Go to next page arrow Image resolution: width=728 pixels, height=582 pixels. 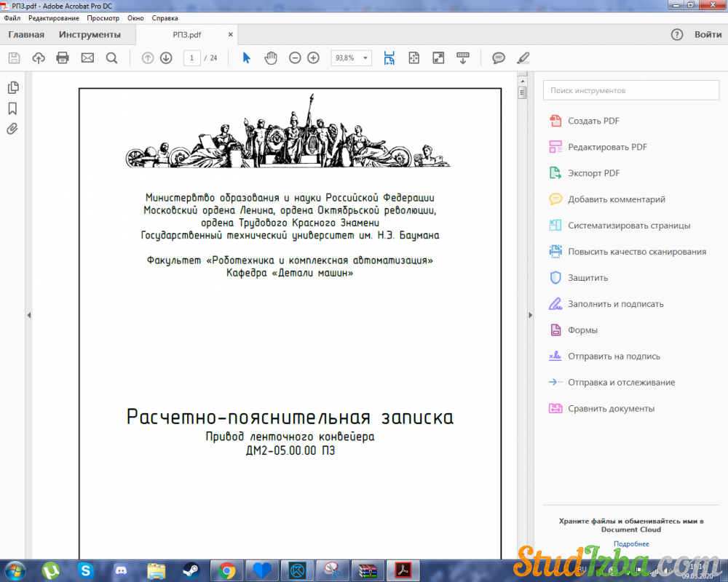coord(166,58)
